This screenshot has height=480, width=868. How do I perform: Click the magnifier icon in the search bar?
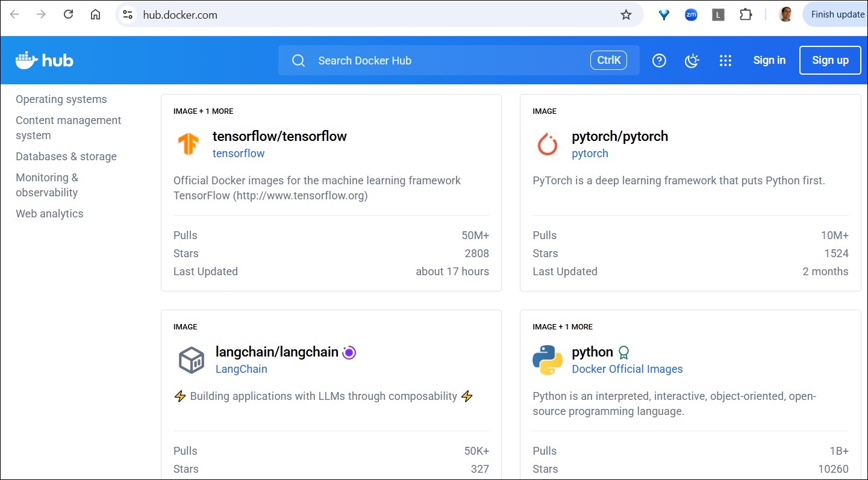tap(298, 60)
